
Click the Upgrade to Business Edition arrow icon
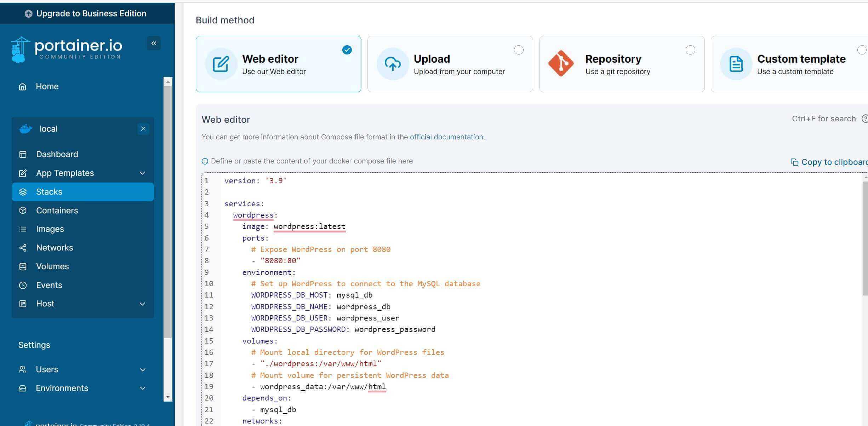[x=28, y=13]
